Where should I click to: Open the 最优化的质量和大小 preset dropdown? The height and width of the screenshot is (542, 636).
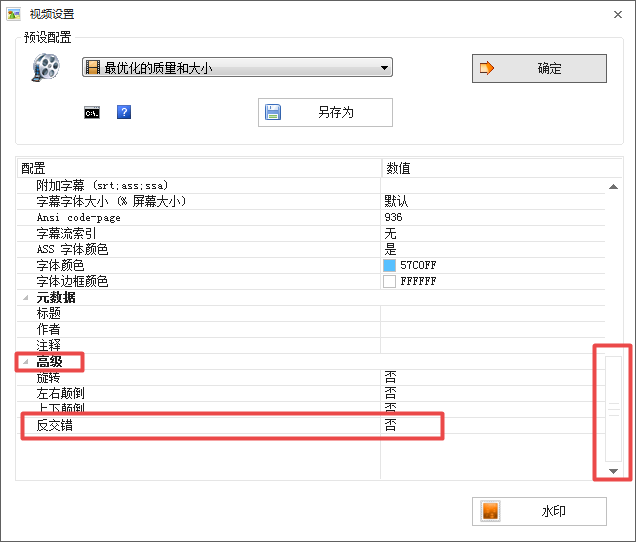237,68
